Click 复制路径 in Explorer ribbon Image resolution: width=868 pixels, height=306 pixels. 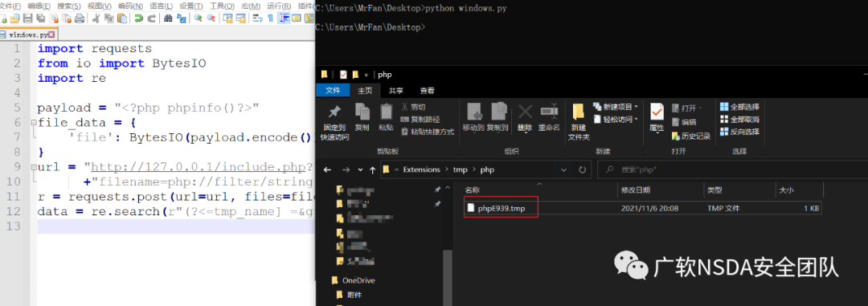pos(420,119)
